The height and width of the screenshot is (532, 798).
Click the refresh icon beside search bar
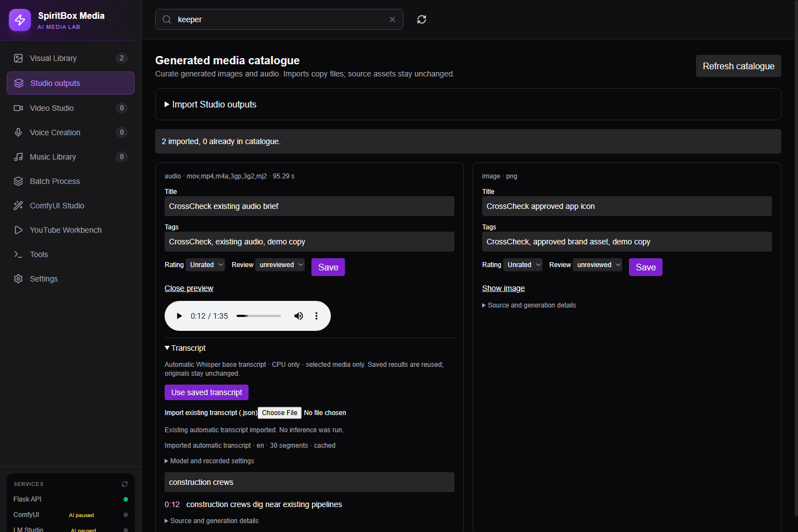pyautogui.click(x=422, y=19)
